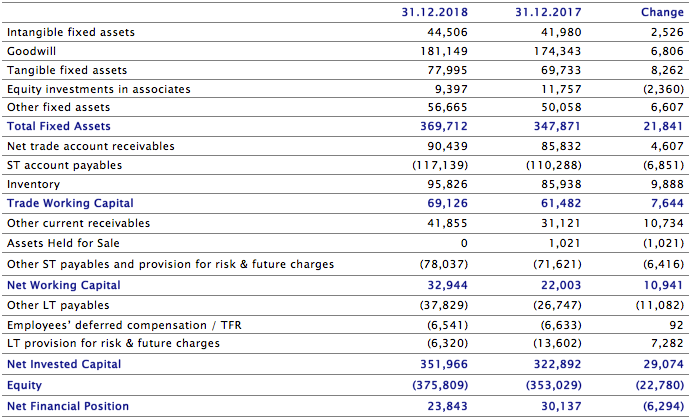Select the Total Fixed Assets row label
This screenshot has width=691, height=419.
click(59, 126)
